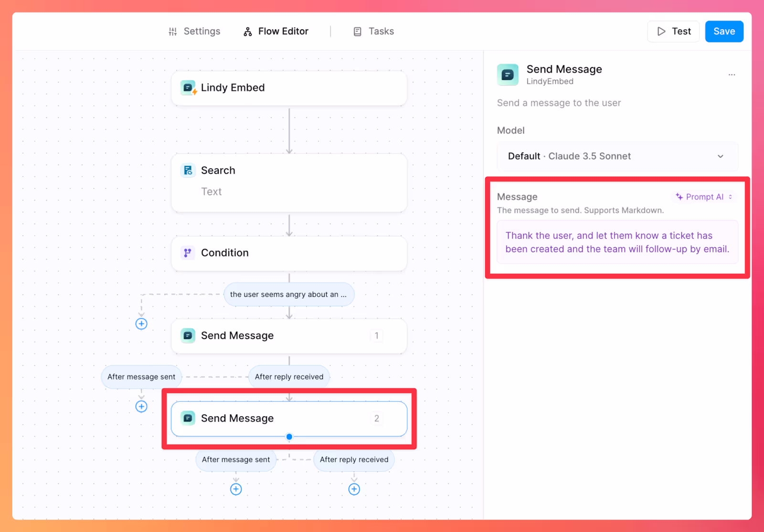Click the Test button

pos(673,31)
